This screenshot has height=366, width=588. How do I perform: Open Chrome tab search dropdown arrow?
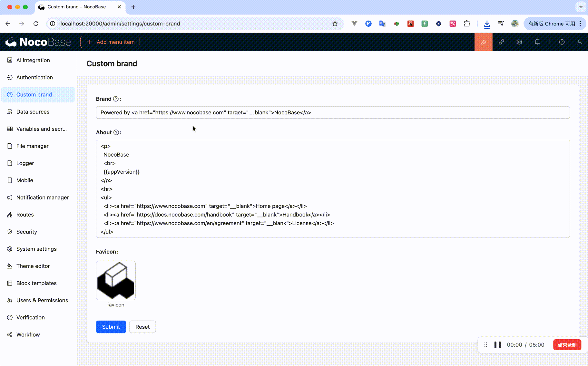coord(581,7)
